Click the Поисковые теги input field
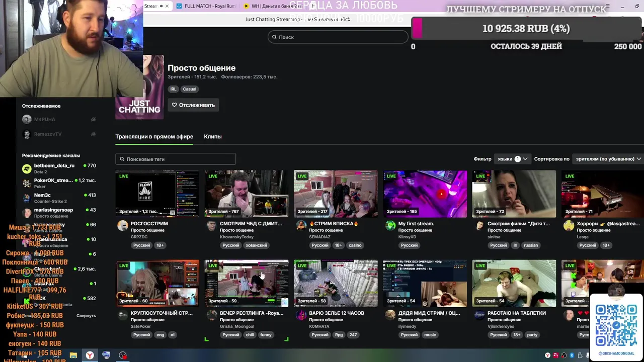 176,159
